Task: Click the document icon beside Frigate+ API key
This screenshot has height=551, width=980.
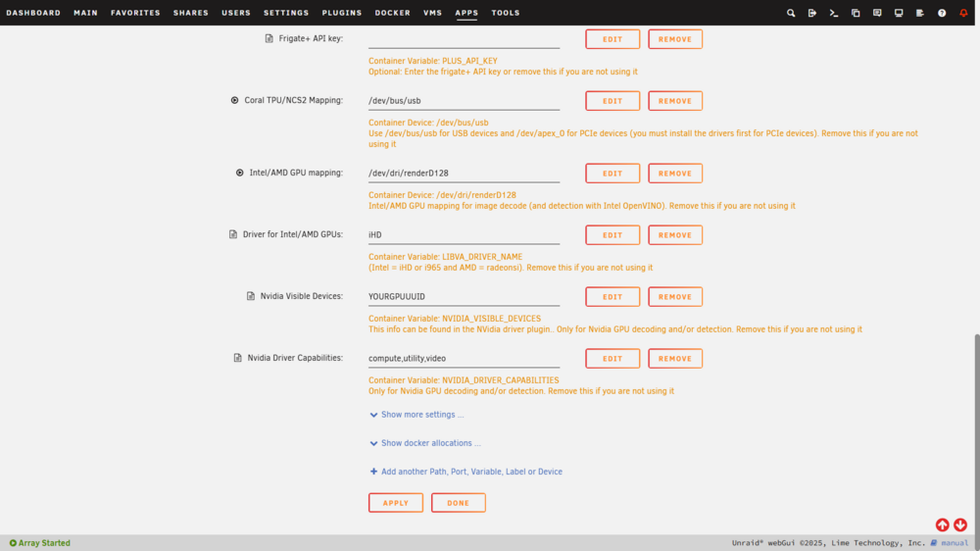Action: 269,38
